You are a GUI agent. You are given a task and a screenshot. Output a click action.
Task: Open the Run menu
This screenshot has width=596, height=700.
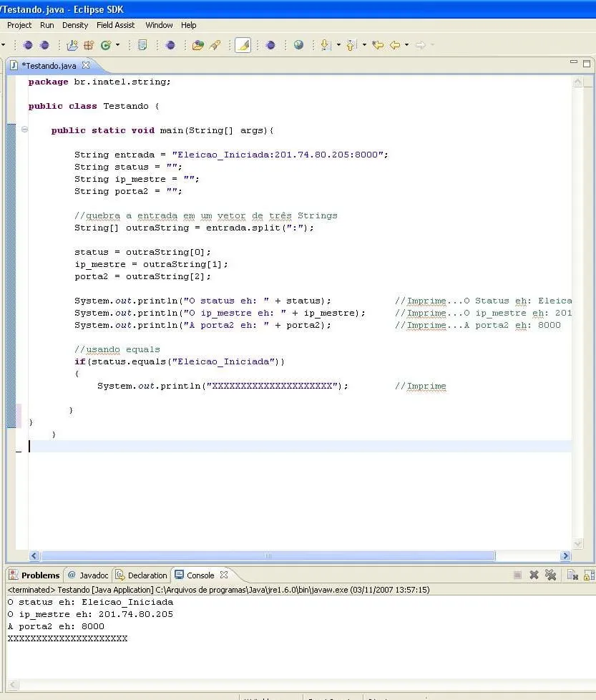(x=47, y=25)
